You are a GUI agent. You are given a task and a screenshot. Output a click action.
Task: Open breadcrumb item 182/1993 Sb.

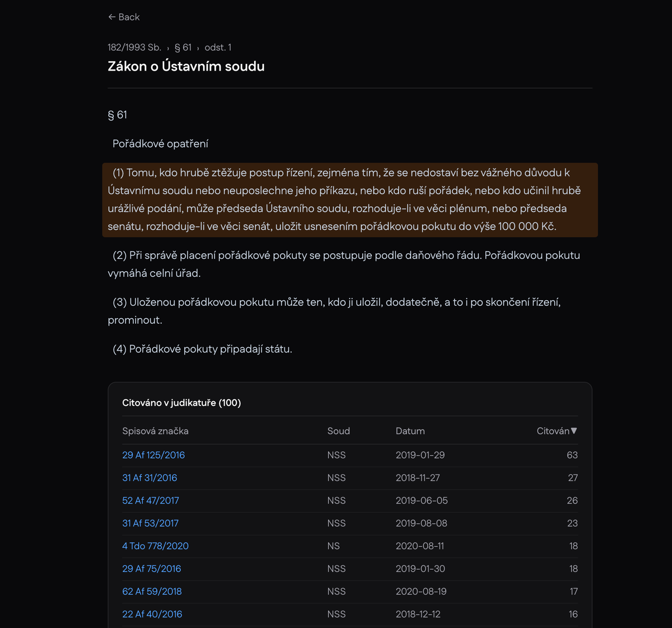tap(134, 48)
